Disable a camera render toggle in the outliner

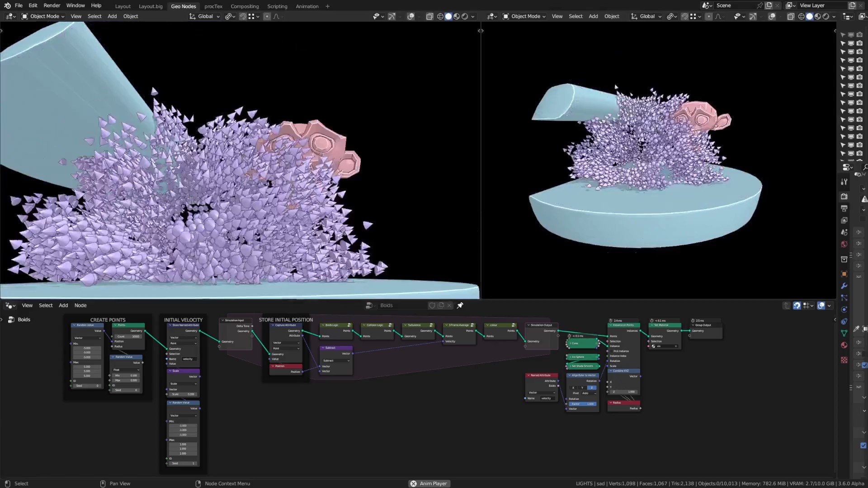(859, 43)
